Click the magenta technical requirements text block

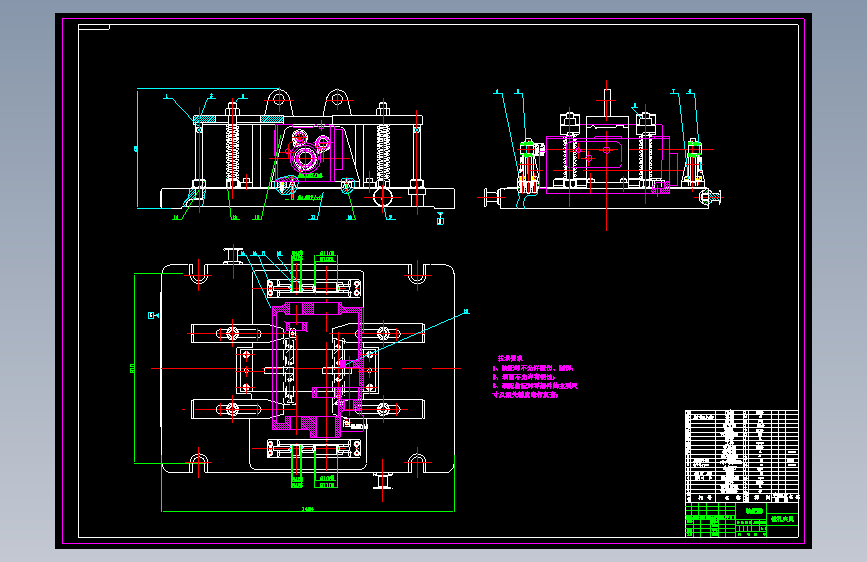pyautogui.click(x=535, y=377)
